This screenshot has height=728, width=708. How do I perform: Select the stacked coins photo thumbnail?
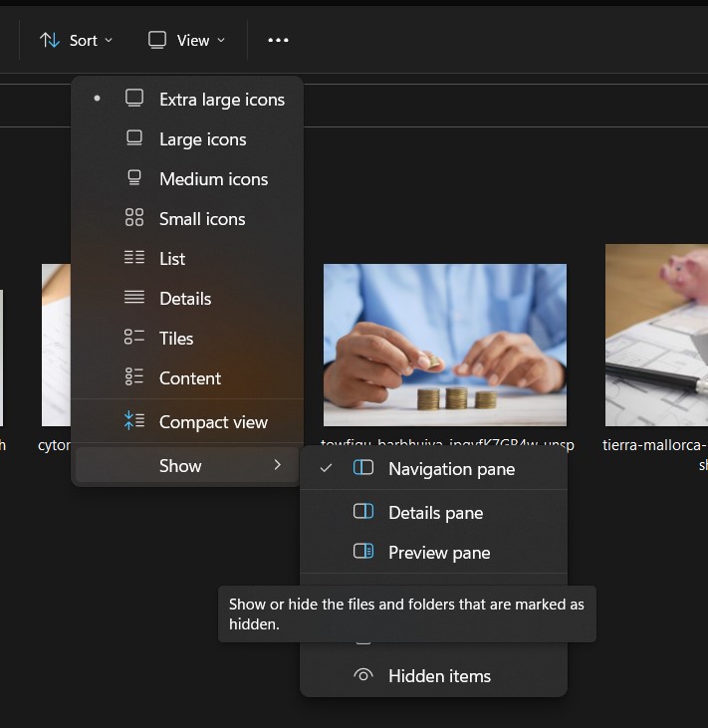click(444, 344)
